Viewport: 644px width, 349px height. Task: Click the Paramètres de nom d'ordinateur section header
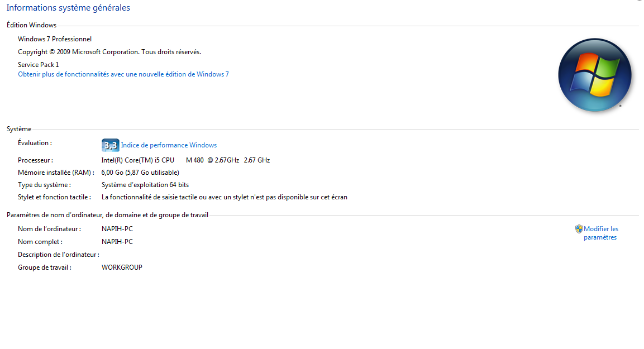click(x=107, y=215)
